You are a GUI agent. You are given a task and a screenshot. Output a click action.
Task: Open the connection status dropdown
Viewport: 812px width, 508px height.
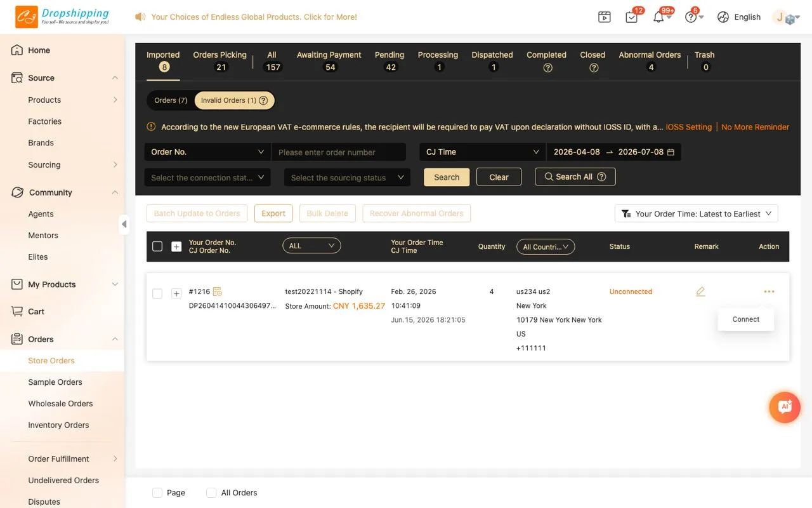pos(207,178)
